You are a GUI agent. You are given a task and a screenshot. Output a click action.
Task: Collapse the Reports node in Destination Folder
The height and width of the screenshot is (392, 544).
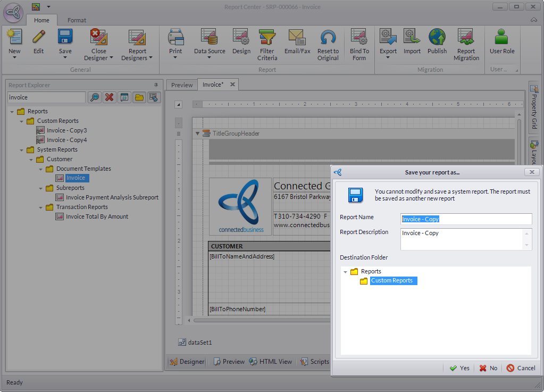pos(346,272)
